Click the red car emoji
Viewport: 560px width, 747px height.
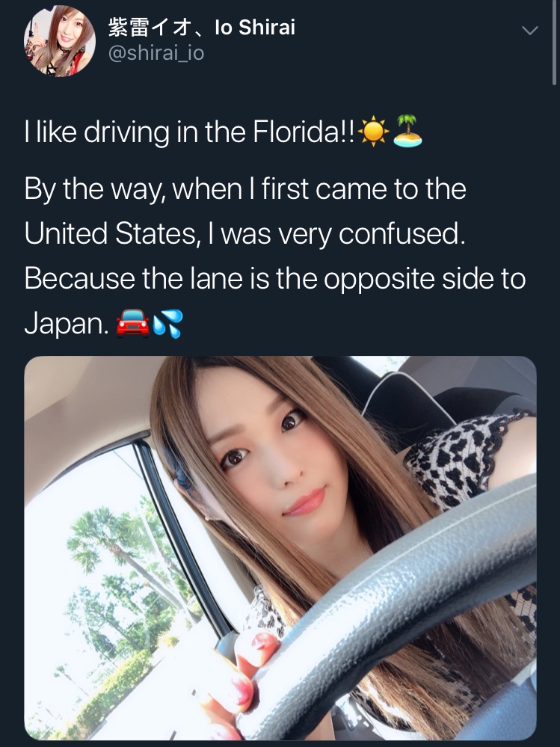pyautogui.click(x=133, y=323)
